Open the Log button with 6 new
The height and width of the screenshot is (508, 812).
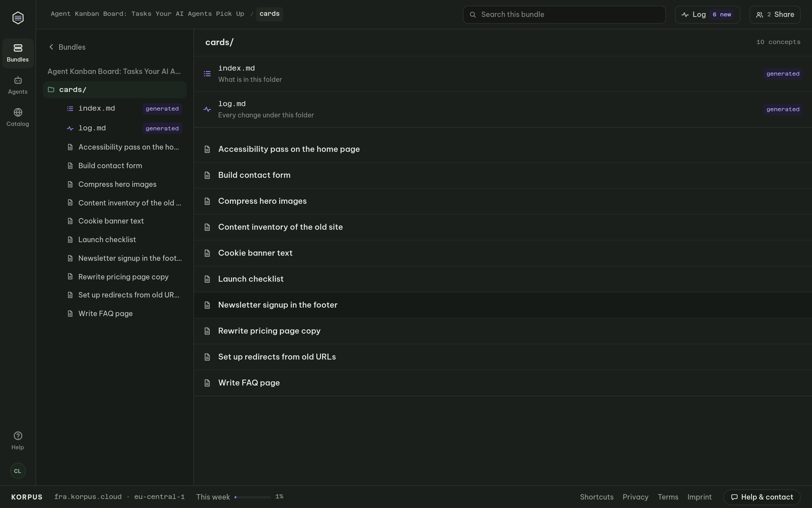(x=707, y=15)
